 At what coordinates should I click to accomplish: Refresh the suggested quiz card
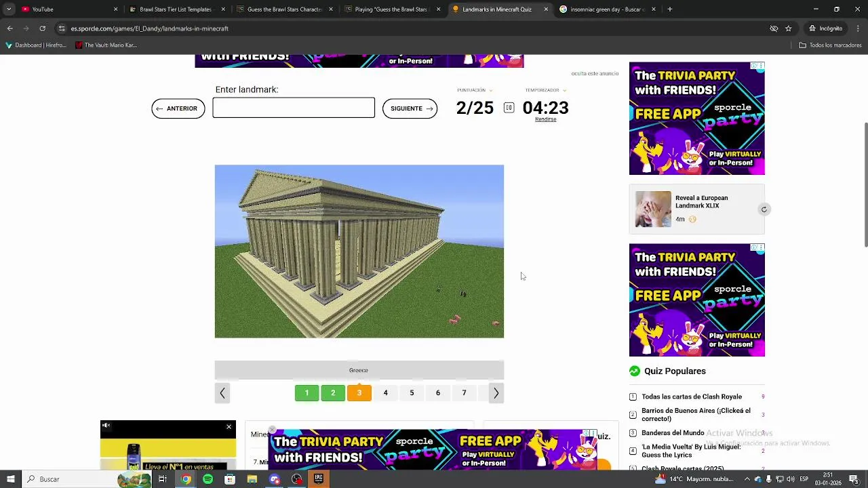764,209
